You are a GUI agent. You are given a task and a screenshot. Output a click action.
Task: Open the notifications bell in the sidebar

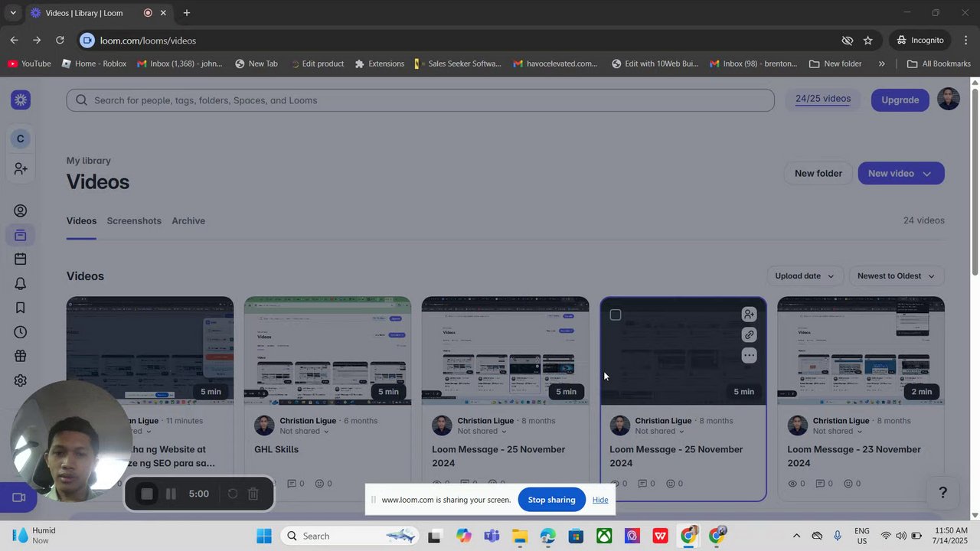(x=21, y=284)
